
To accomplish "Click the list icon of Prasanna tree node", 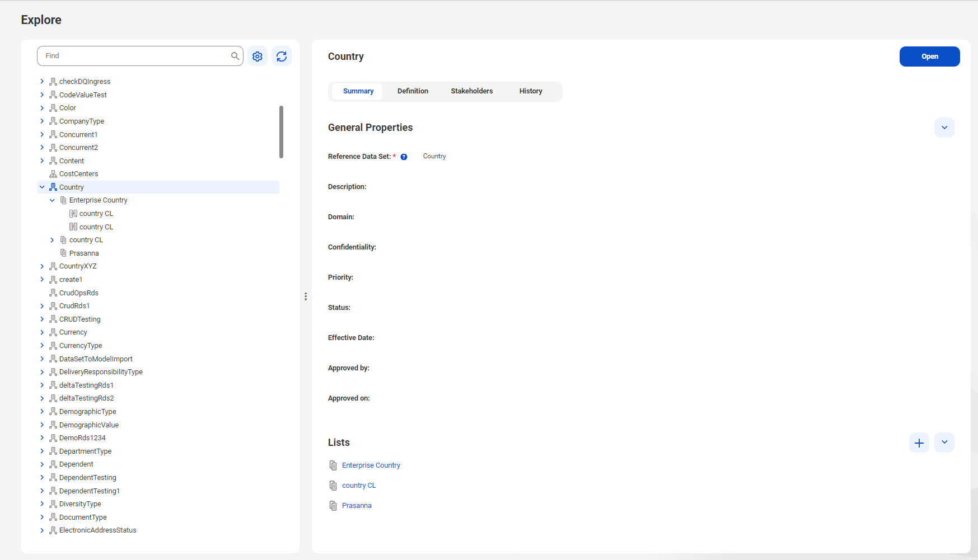I will [x=63, y=253].
